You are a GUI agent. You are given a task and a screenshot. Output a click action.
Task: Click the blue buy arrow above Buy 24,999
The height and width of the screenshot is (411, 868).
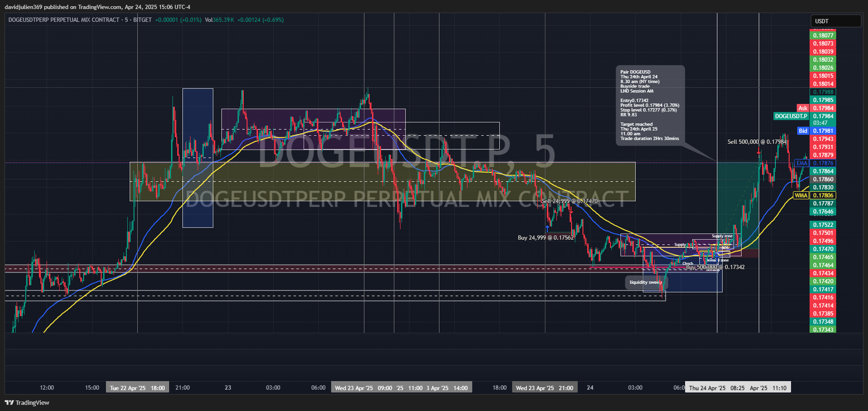point(547,229)
